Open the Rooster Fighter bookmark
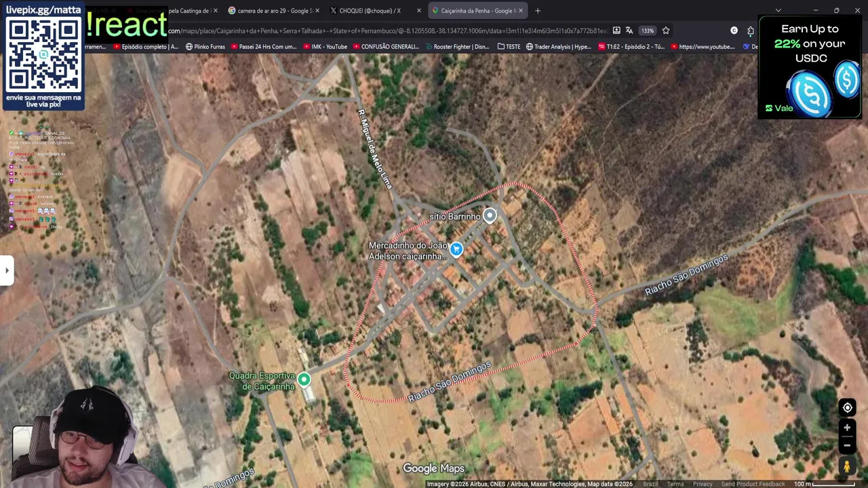The image size is (868, 488). point(456,47)
